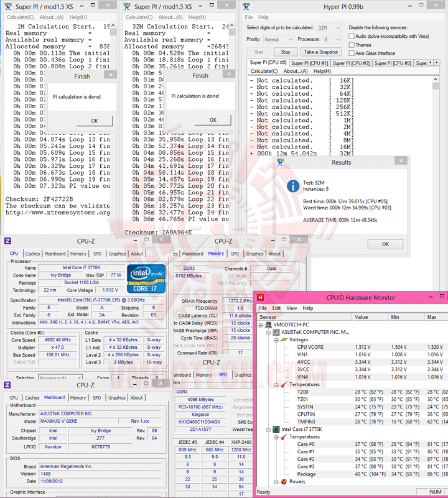The height and width of the screenshot is (498, 448).
Task: Switch to Caches tab in CPU-Z CPU window
Action: point(32,254)
